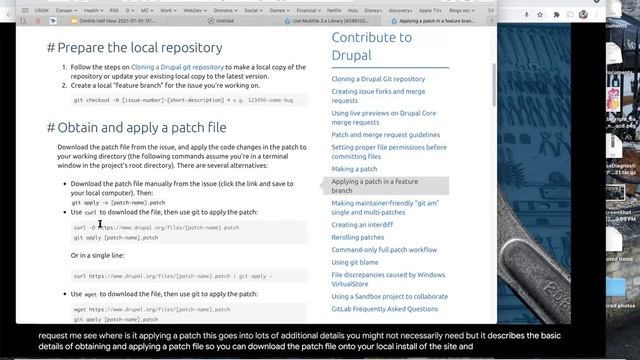The image size is (640, 360).
Task: Open Creating issue forks and merge requests
Action: pos(378,96)
